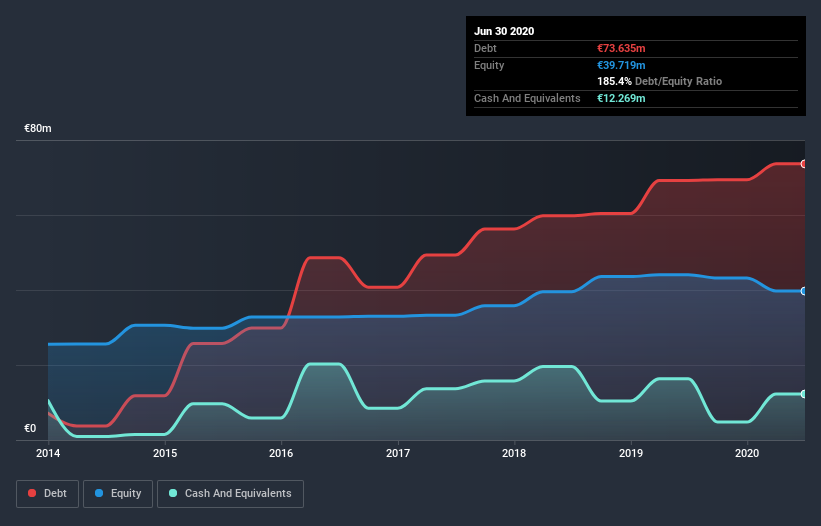This screenshot has height=526, width=821.
Task: Click the 2020 x-axis label
Action: 747,453
